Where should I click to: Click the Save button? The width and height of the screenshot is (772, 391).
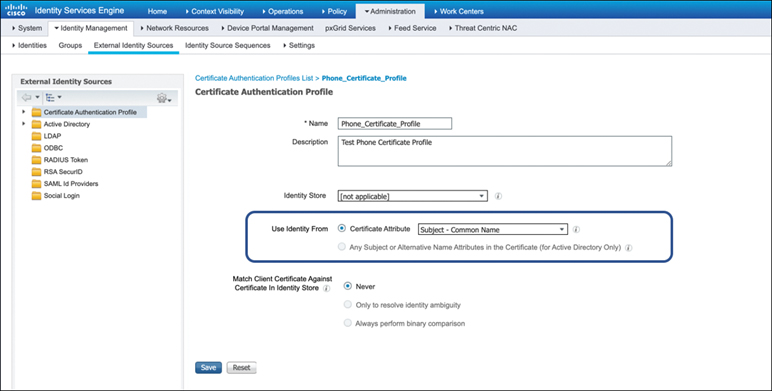pos(208,367)
